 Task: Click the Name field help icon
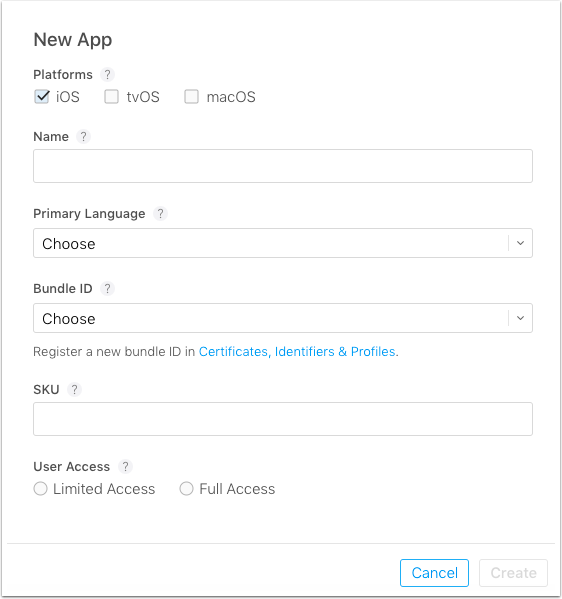click(83, 136)
